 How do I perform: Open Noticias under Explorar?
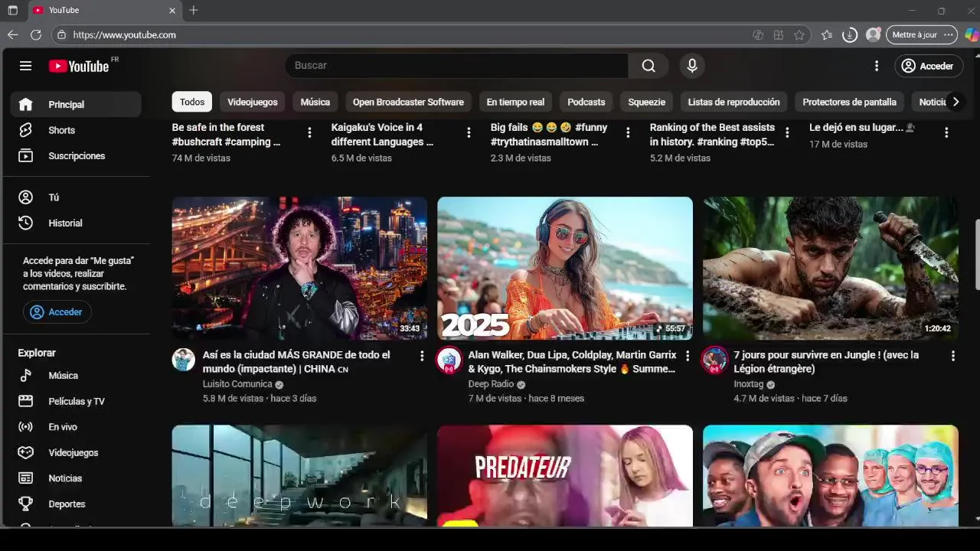[x=76, y=478]
